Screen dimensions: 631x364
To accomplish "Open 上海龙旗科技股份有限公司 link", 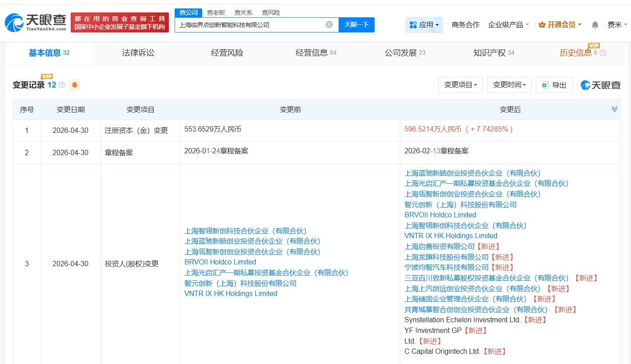I will coord(447,257).
